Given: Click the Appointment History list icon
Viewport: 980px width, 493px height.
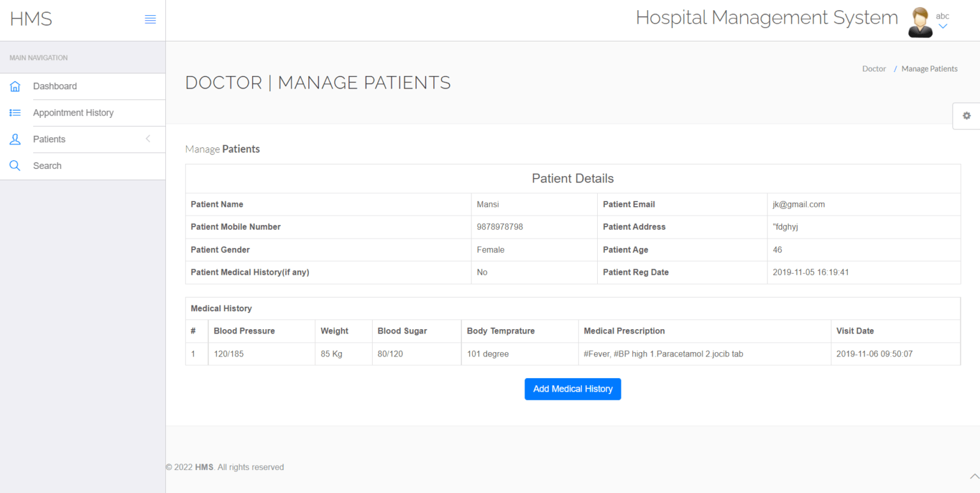Looking at the screenshot, I should [x=15, y=112].
